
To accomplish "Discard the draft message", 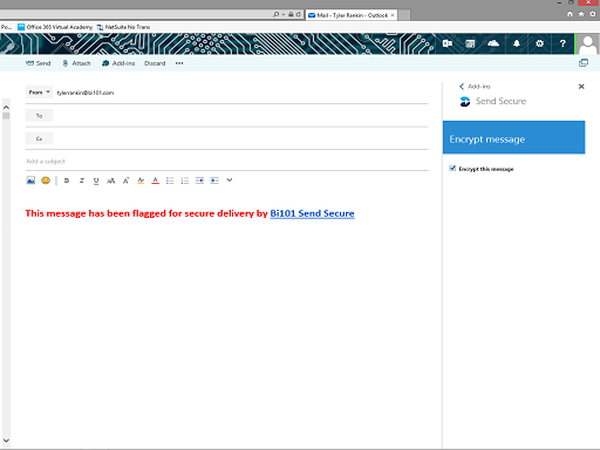I will pyautogui.click(x=155, y=63).
